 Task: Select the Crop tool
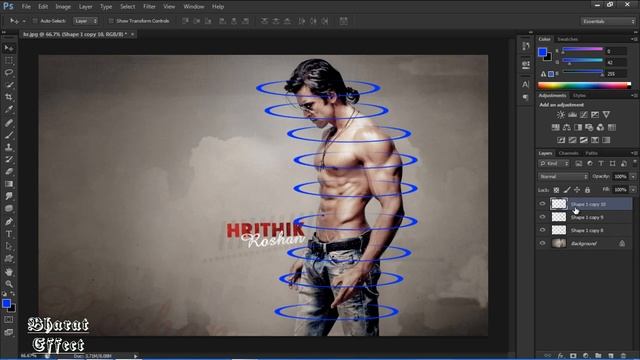pos(9,97)
